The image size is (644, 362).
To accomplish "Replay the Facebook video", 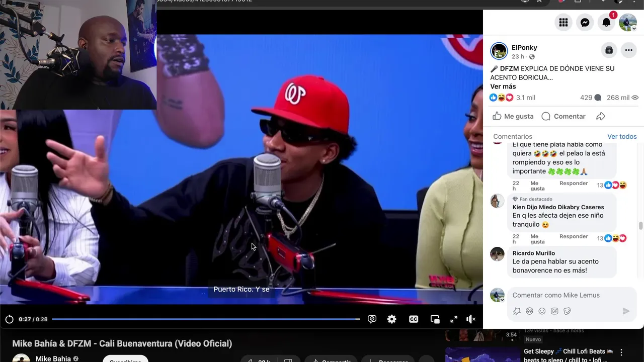I will (9, 319).
